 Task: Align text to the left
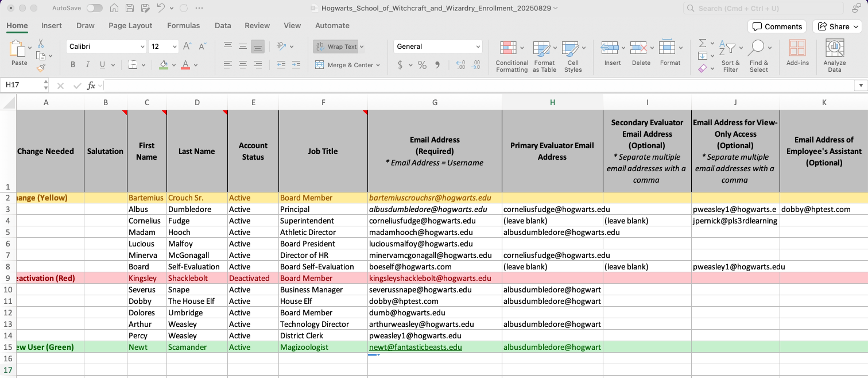228,65
